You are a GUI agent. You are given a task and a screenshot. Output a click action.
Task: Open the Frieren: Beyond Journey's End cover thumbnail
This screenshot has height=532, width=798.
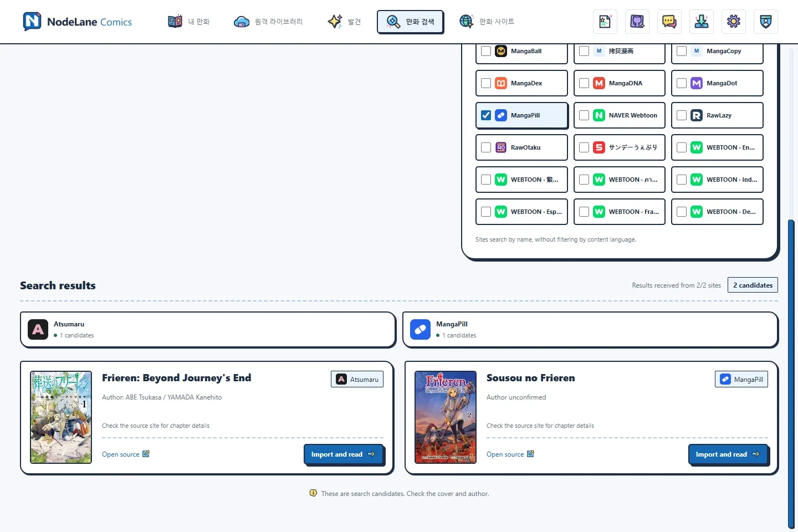61,417
